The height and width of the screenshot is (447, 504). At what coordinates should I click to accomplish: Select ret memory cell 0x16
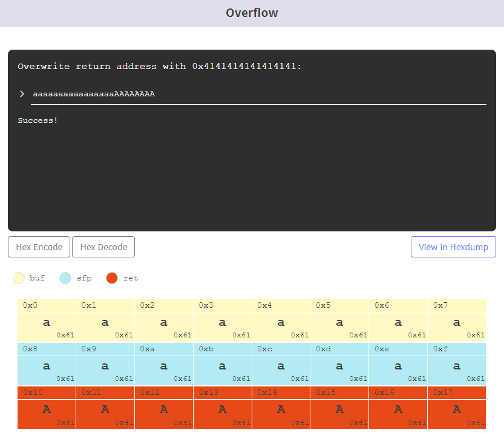click(x=398, y=408)
